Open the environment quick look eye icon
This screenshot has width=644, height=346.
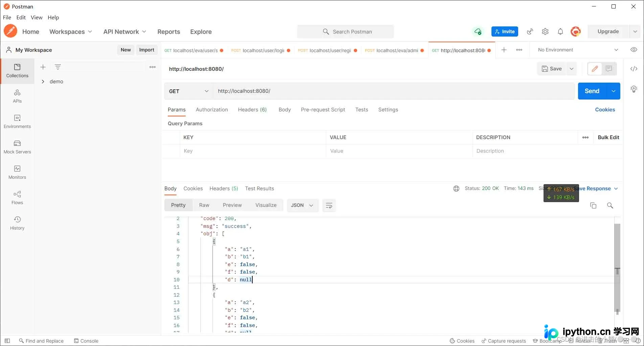(634, 50)
